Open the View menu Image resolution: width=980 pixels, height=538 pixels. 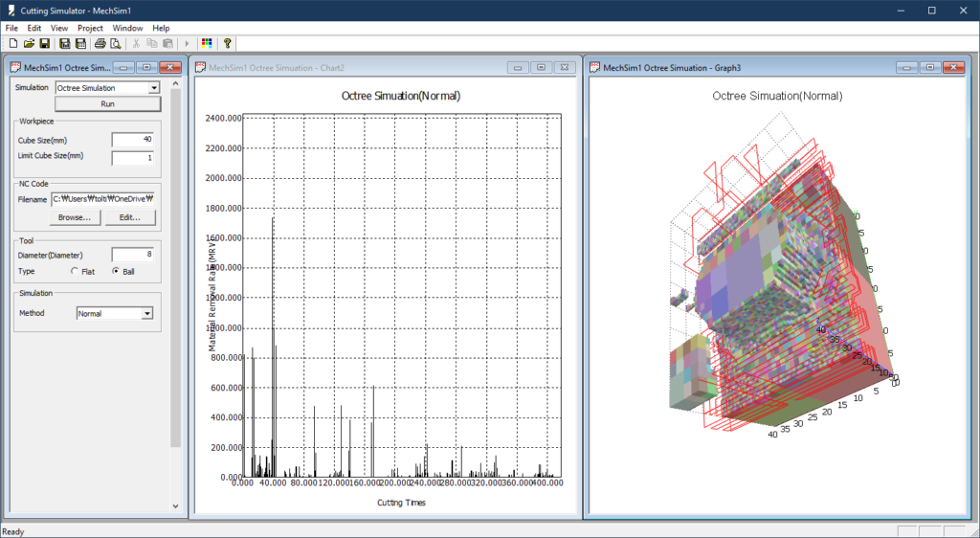point(59,28)
